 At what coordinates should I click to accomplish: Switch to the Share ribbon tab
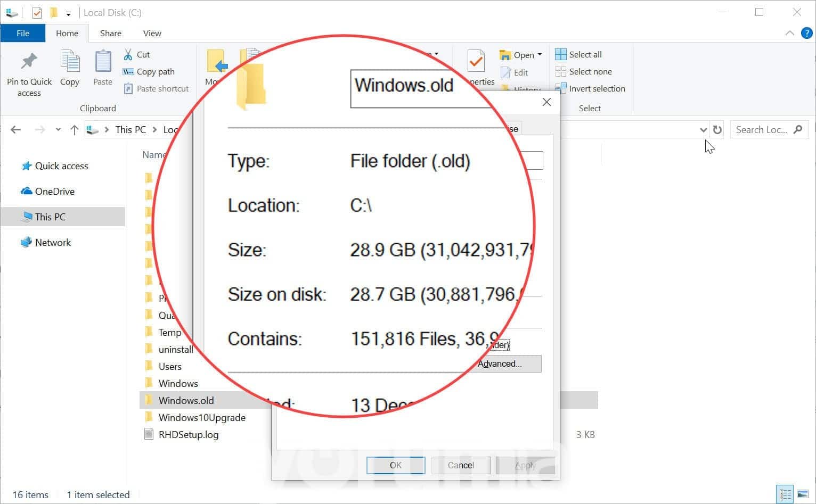pos(111,33)
